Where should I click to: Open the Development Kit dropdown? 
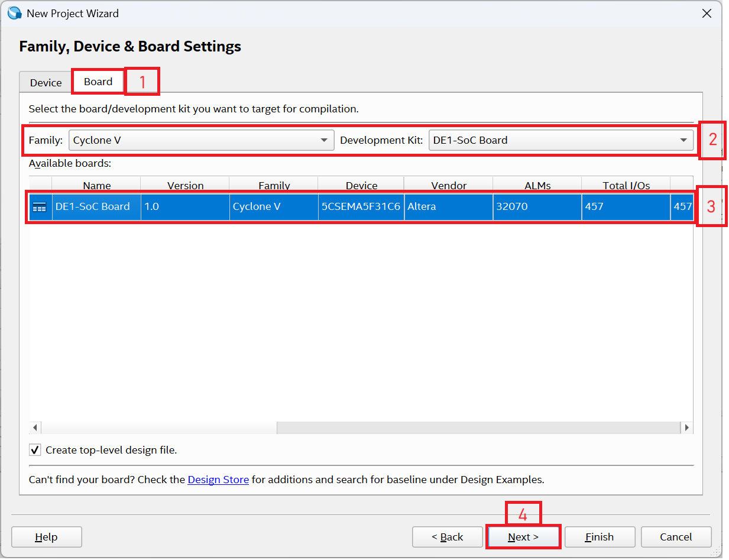point(561,140)
